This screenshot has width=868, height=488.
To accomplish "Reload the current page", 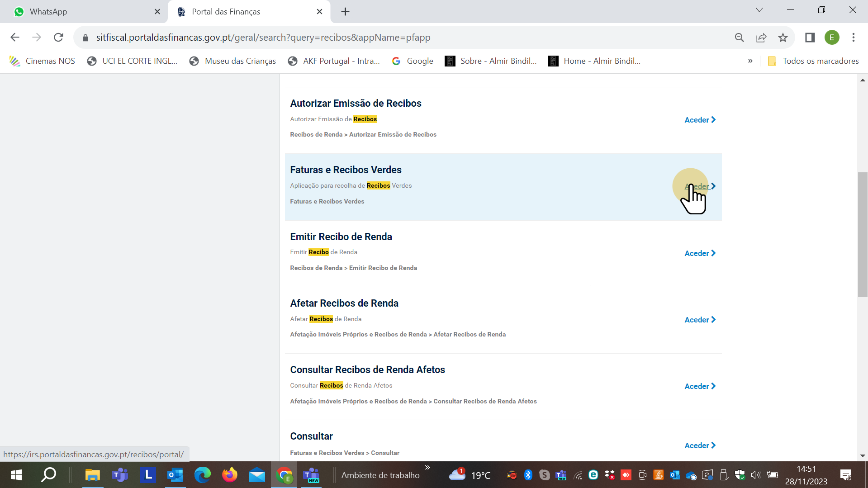I will 58,38.
